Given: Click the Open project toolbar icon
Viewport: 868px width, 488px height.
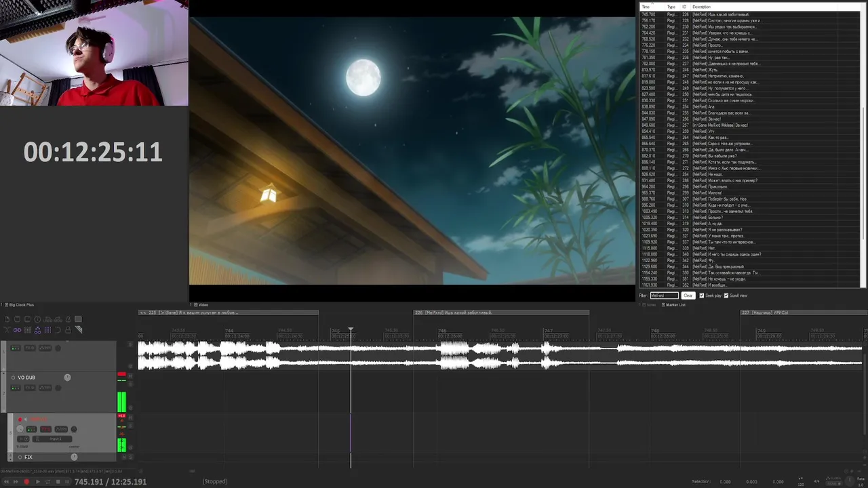Looking at the screenshot, I should (18, 319).
